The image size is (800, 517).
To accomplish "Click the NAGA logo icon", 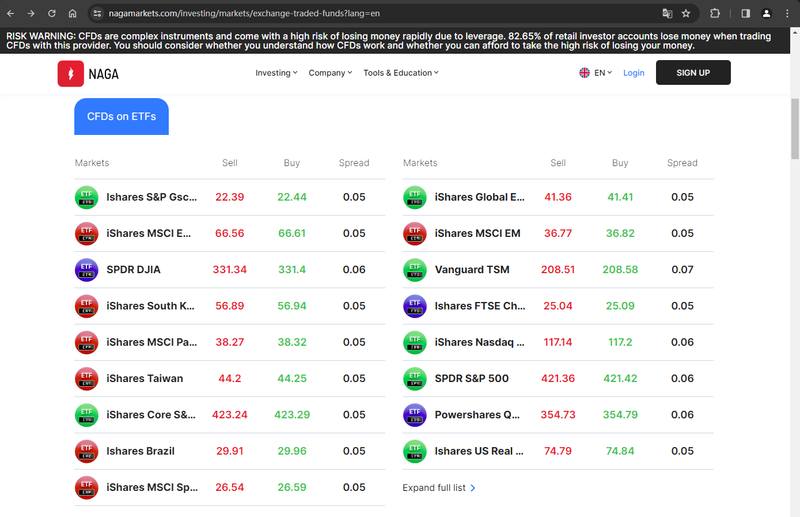I will pos(70,73).
